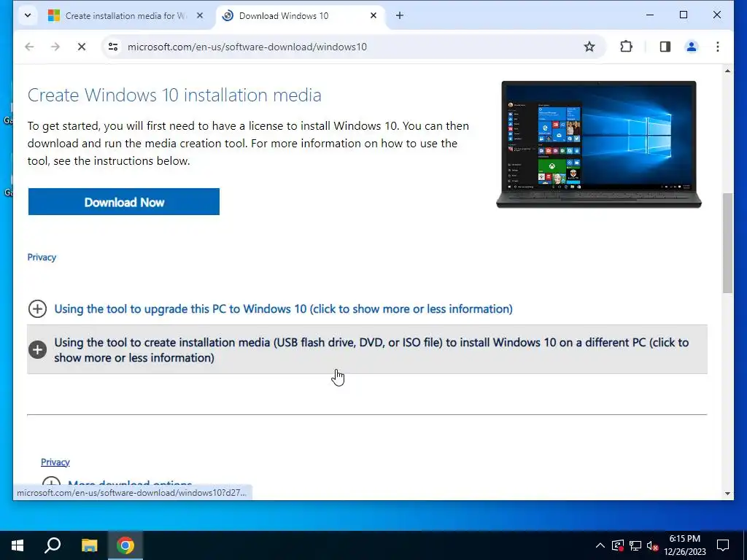Bookmark this tab with the star icon
This screenshot has height=560, width=747.
pos(589,47)
